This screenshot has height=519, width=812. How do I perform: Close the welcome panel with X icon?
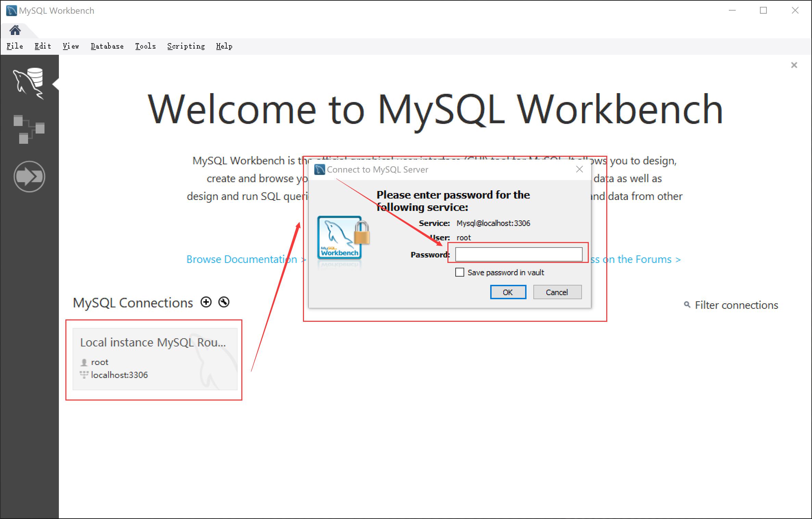click(x=794, y=65)
